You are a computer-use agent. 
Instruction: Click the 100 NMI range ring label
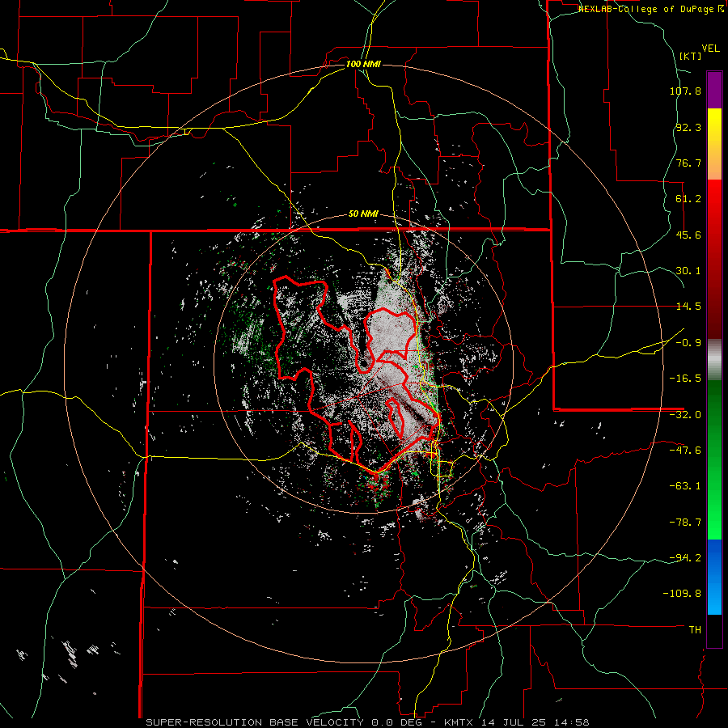pos(363,64)
